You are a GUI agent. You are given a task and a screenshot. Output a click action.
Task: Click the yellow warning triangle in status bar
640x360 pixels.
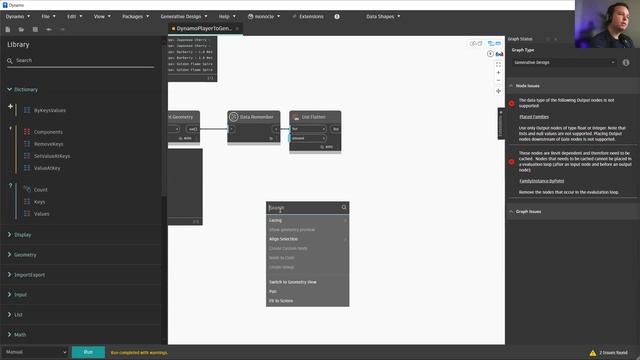pos(593,353)
